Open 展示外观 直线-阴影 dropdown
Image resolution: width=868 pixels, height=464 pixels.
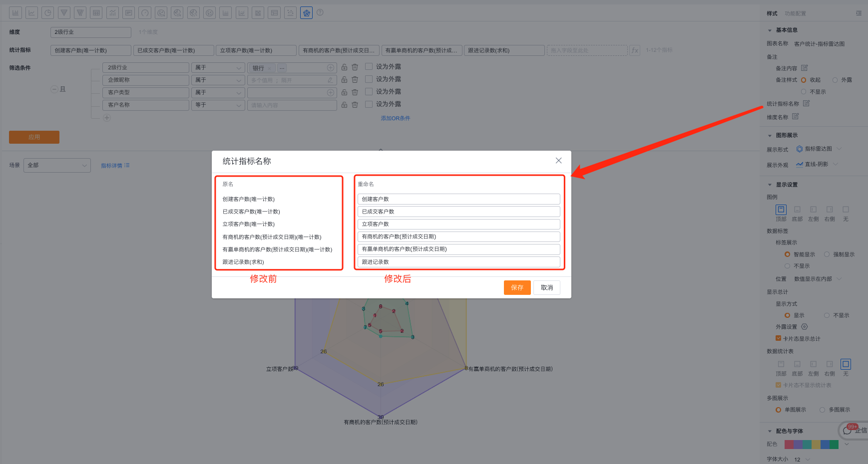tap(817, 164)
